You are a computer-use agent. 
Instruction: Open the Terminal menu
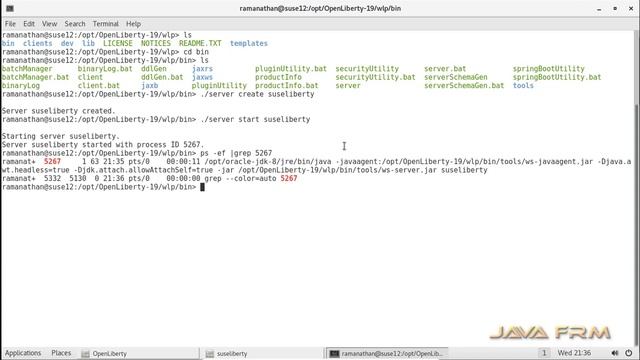click(x=105, y=24)
